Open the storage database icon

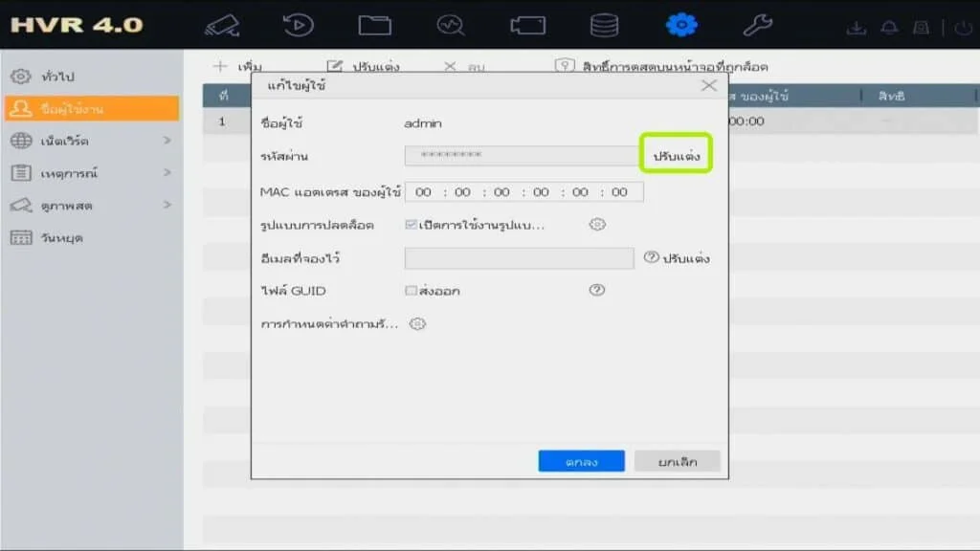(x=604, y=25)
